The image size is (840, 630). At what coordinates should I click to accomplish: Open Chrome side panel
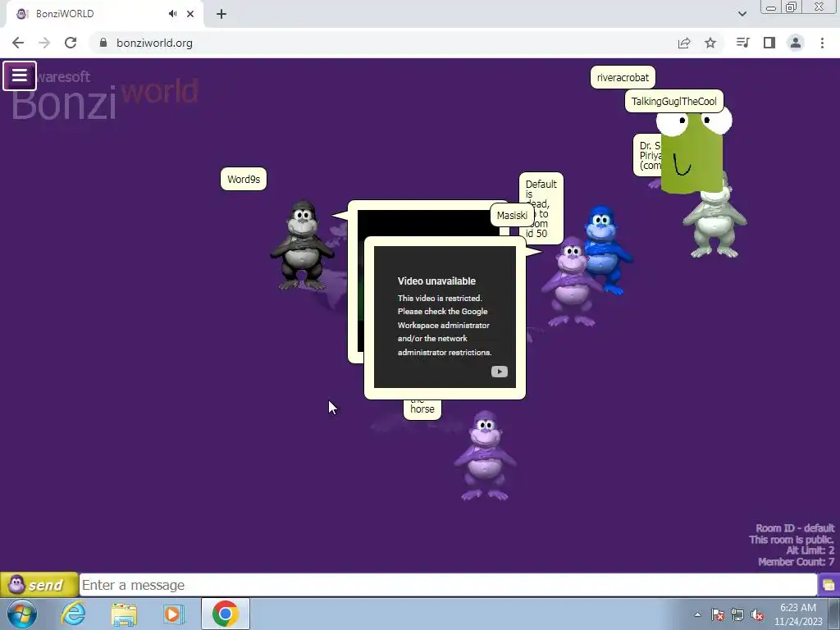point(769,43)
